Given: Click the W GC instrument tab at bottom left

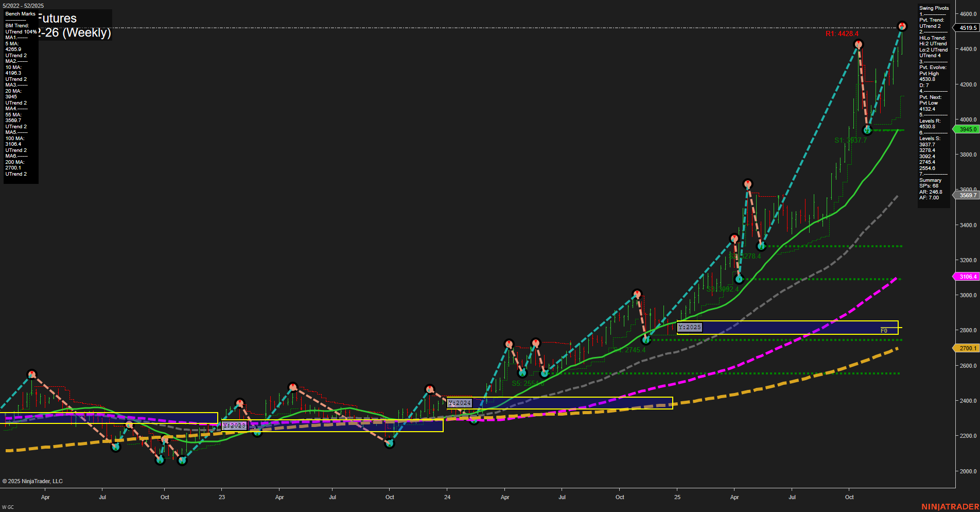Looking at the screenshot, I should point(7,506).
